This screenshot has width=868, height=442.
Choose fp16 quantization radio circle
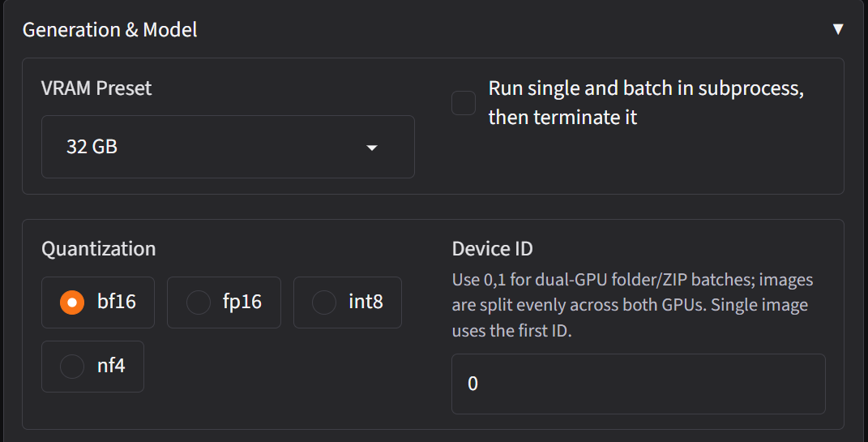click(x=199, y=303)
